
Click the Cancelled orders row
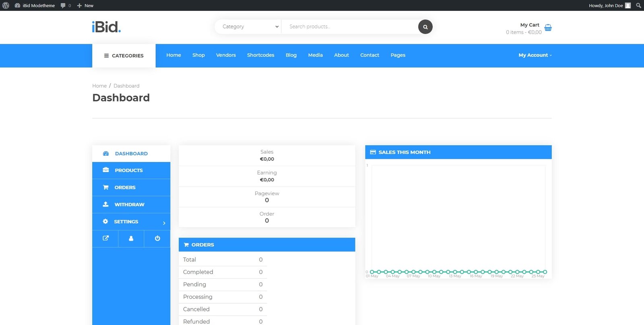click(x=223, y=309)
